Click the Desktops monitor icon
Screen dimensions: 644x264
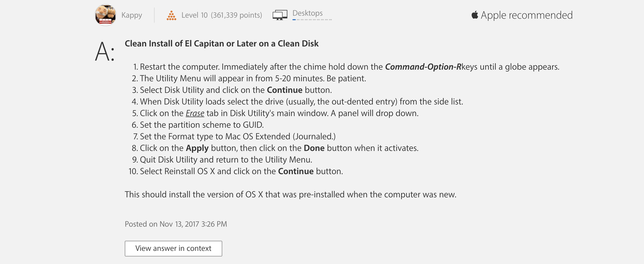tap(280, 15)
